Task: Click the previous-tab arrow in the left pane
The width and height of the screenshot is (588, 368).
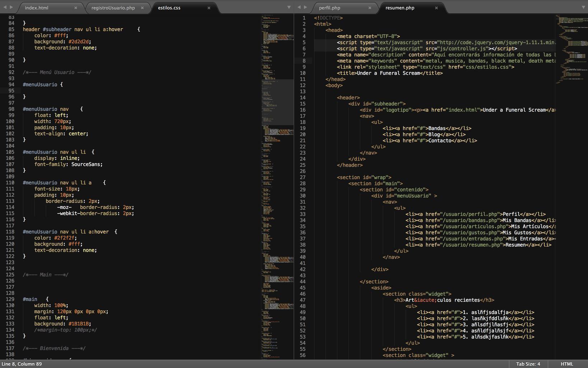Action: pyautogui.click(x=5, y=7)
